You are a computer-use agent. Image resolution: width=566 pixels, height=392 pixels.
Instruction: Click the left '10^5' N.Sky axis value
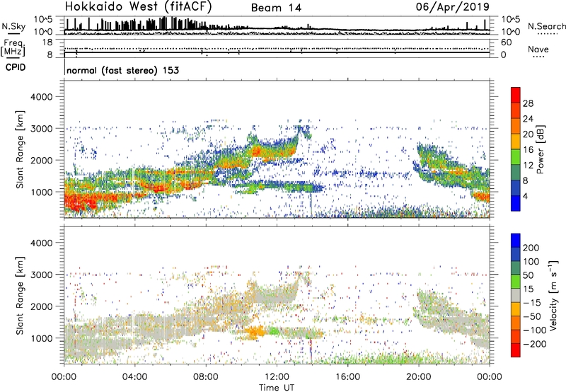44,20
